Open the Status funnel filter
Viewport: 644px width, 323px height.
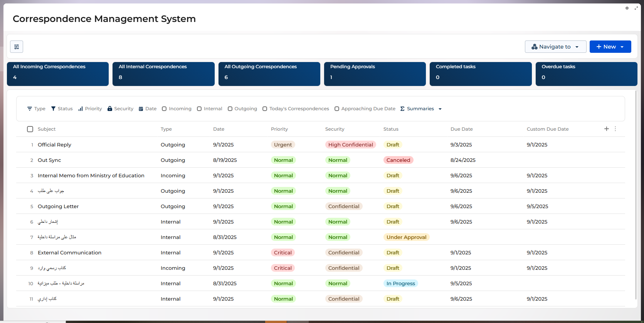coord(62,109)
